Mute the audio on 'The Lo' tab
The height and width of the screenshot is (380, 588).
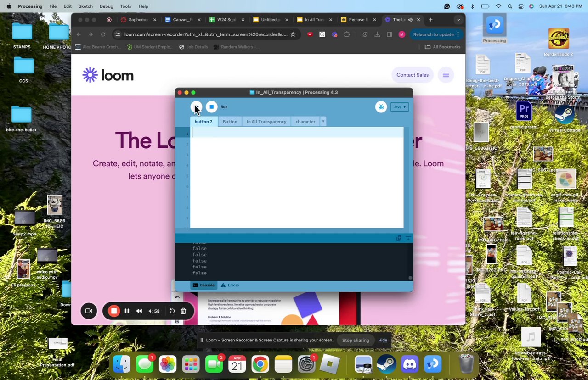tap(410, 20)
